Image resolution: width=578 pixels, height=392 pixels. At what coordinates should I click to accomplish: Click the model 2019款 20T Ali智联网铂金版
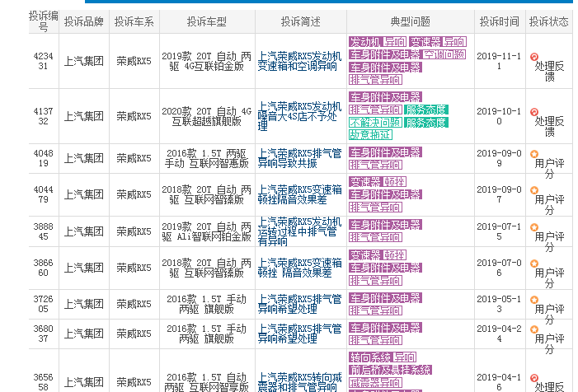coord(206,231)
